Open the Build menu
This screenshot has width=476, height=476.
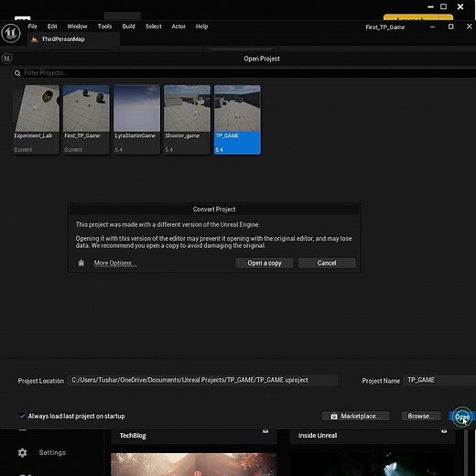pos(128,27)
